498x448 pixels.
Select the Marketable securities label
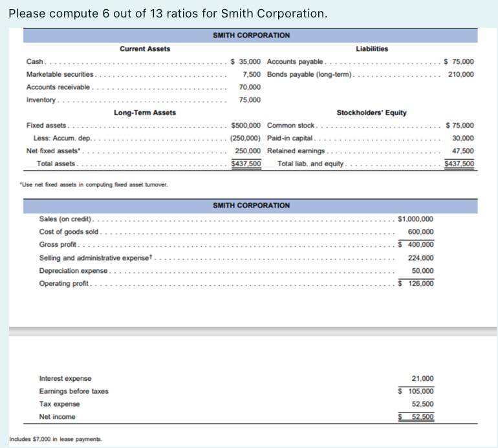(x=60, y=74)
